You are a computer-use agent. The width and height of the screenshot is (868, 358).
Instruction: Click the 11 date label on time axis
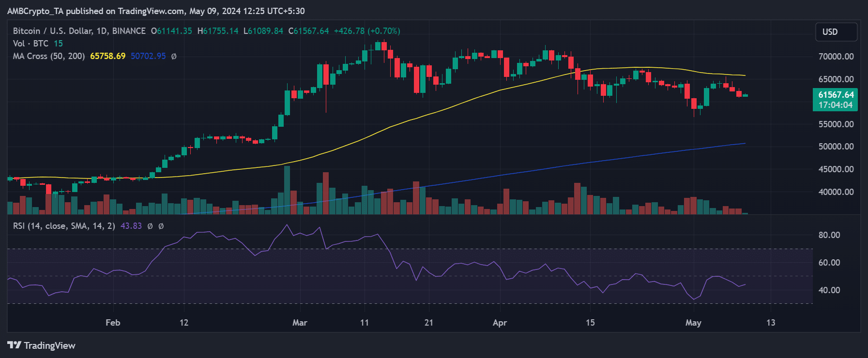point(365,323)
